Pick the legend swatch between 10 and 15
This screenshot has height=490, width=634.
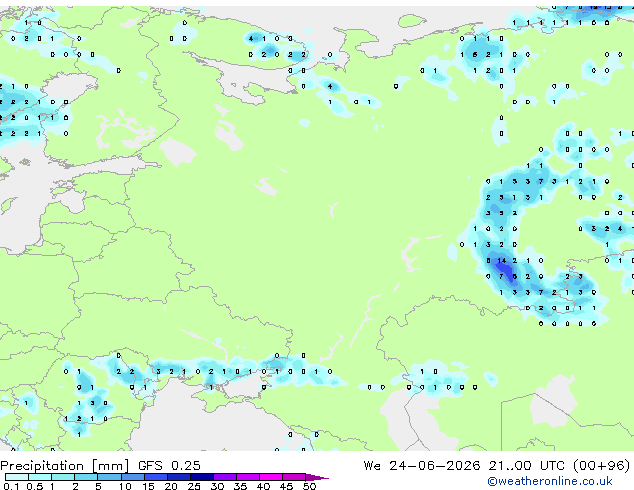point(133,477)
